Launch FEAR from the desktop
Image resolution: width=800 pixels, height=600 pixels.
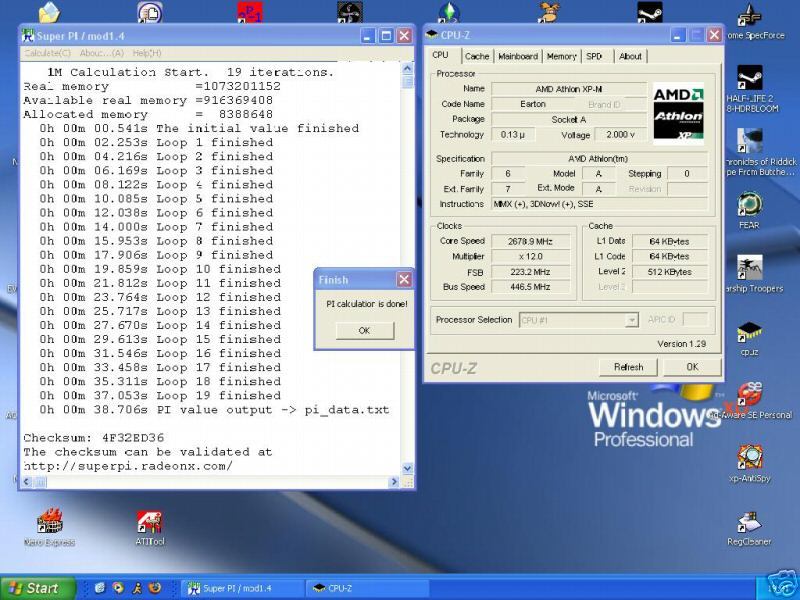tap(749, 210)
